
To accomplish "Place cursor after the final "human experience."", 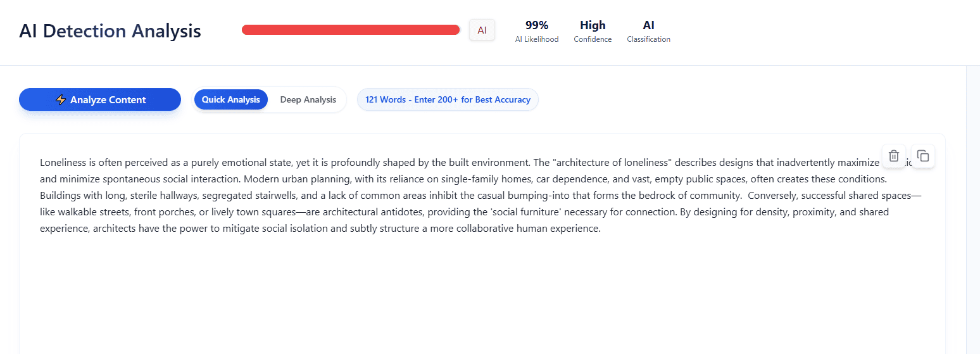I will (x=601, y=229).
